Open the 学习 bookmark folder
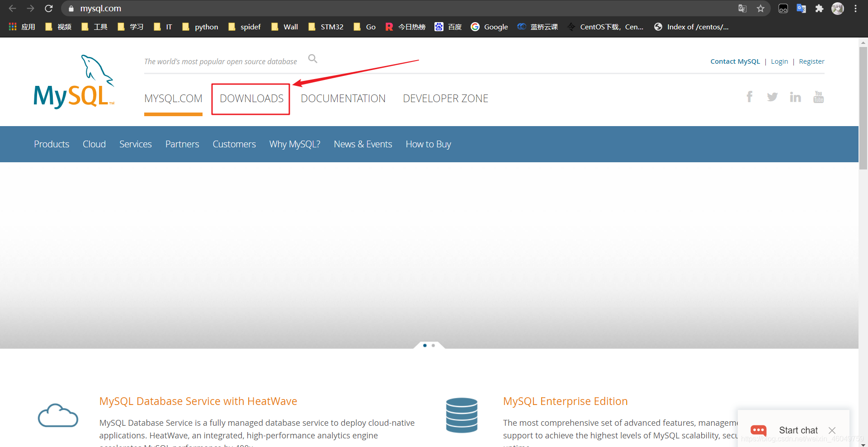Screen dimensions: 868x447 [x=131, y=27]
